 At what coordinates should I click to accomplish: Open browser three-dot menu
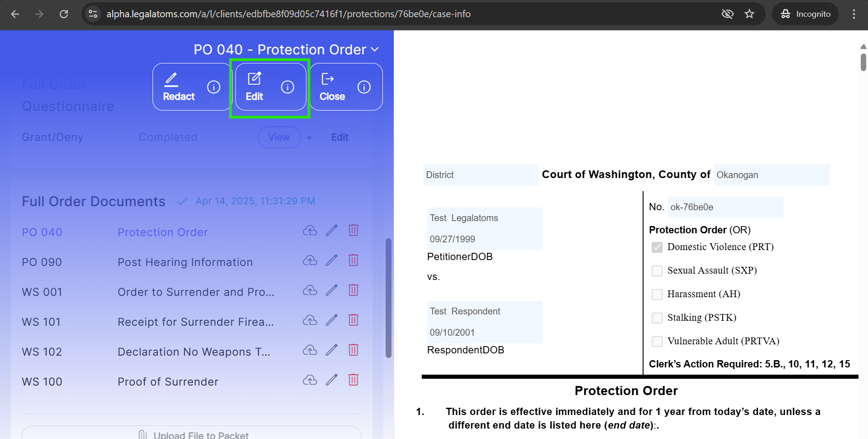(x=854, y=14)
